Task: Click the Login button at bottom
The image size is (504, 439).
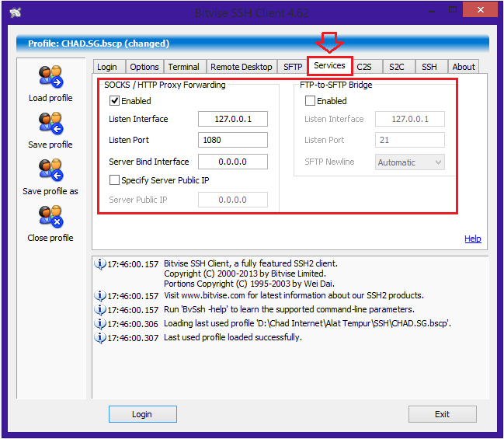Action: (x=142, y=414)
